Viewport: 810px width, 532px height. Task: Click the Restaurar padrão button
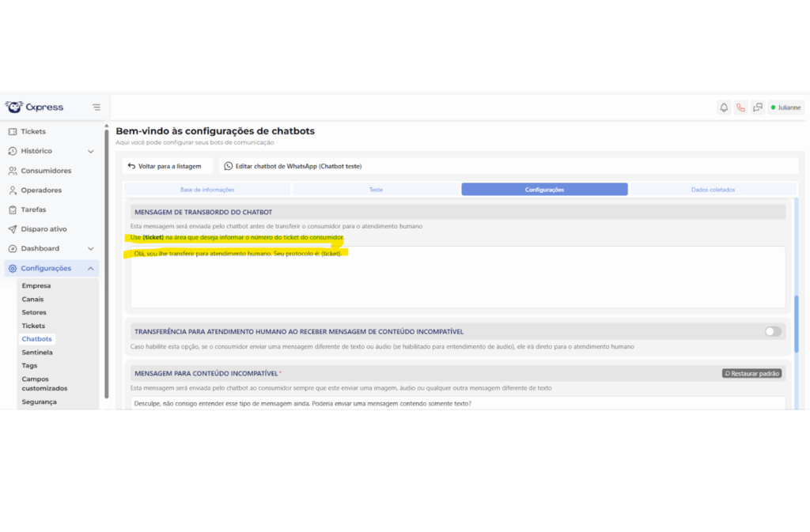pyautogui.click(x=752, y=373)
